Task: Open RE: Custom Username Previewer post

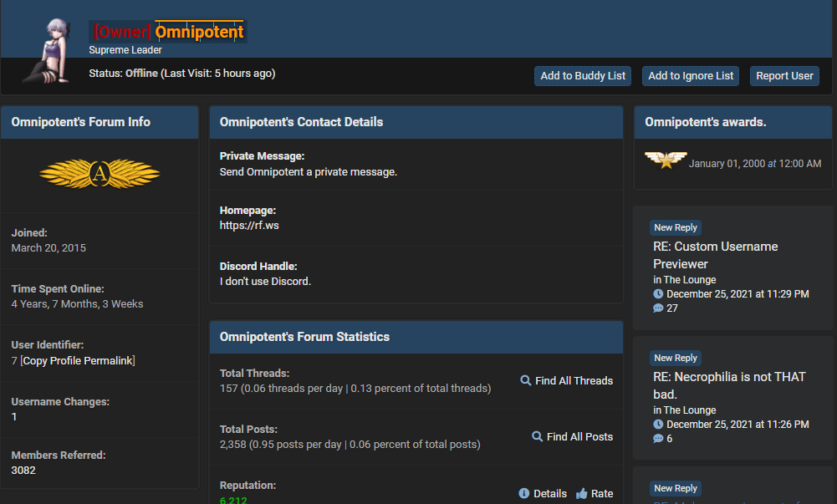Action: 715,255
